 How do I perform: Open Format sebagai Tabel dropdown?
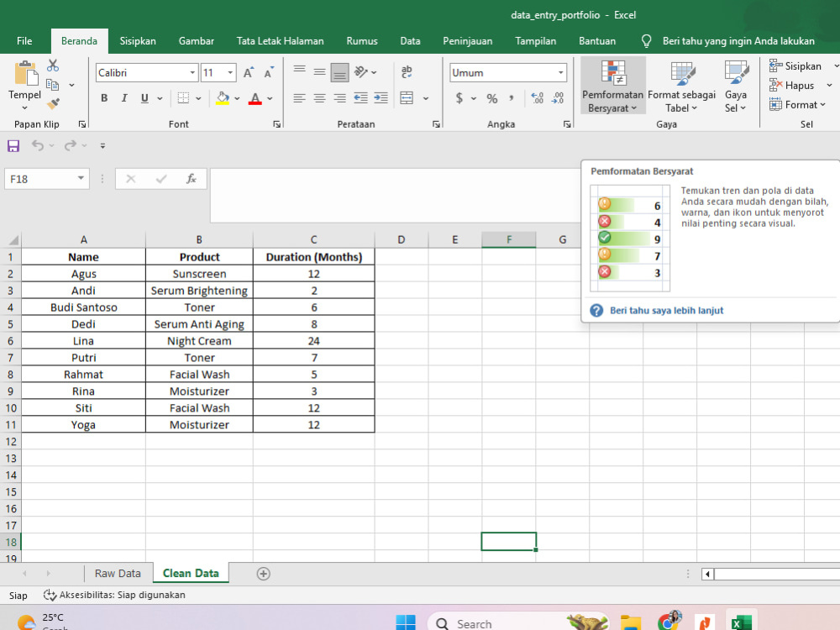click(681, 86)
